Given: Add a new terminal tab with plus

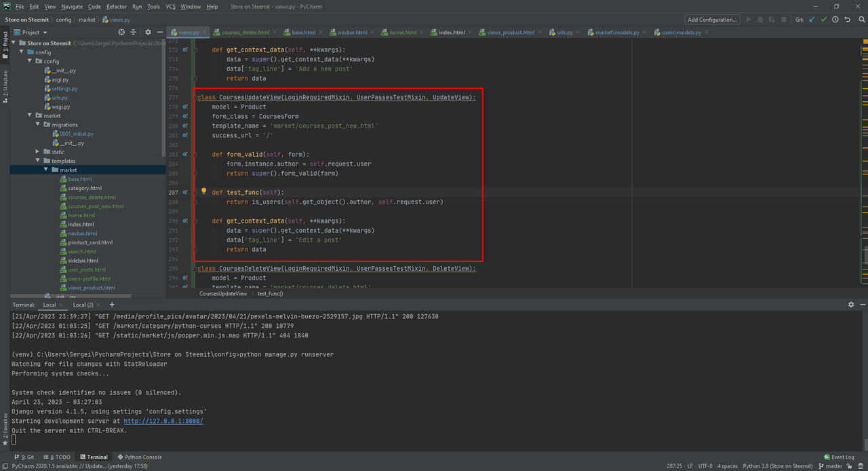Looking at the screenshot, I should 112,305.
